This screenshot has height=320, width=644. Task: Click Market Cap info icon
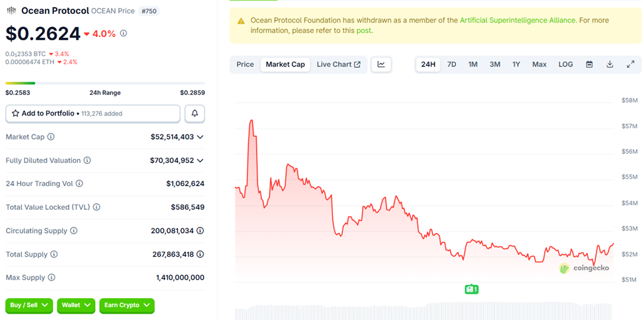(x=51, y=137)
